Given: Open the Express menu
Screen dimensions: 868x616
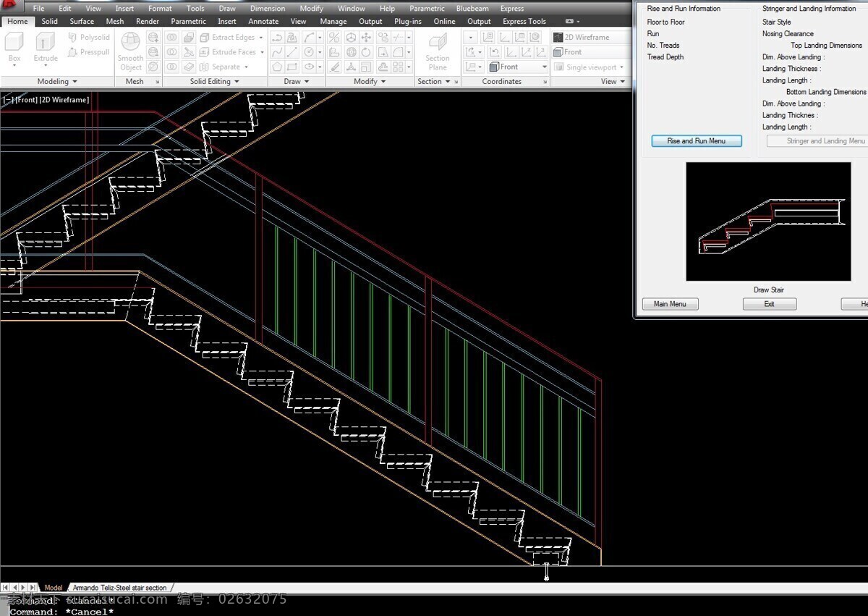Looking at the screenshot, I should coord(512,9).
